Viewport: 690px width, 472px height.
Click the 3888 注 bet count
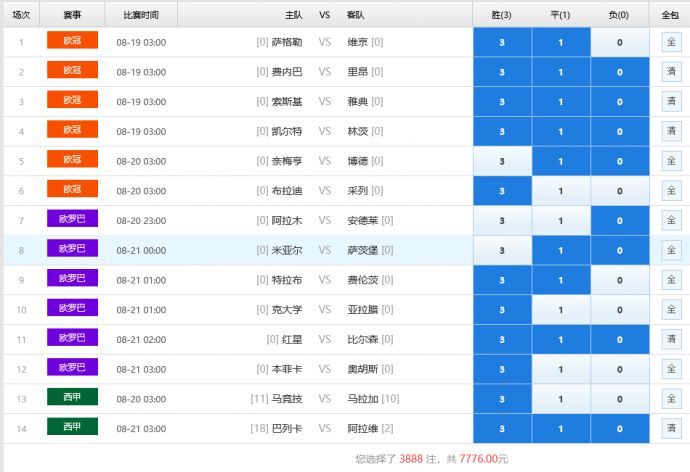tap(418, 459)
